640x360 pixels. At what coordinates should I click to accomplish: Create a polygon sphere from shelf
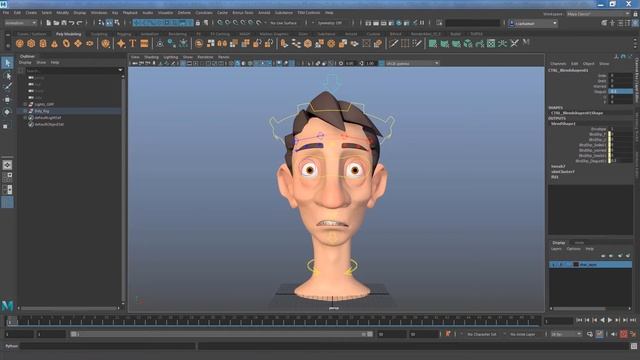[20, 43]
